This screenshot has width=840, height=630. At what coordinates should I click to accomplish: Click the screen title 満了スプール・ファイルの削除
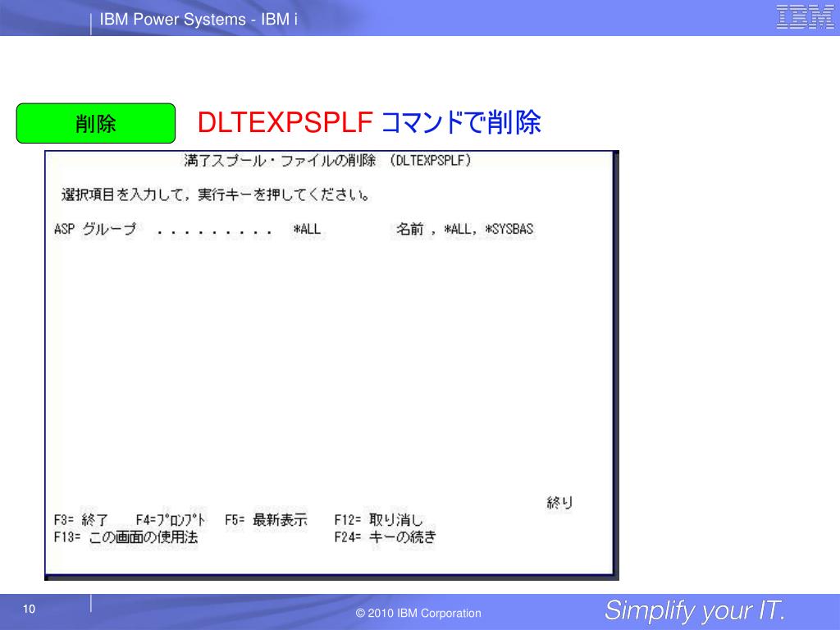(x=281, y=161)
